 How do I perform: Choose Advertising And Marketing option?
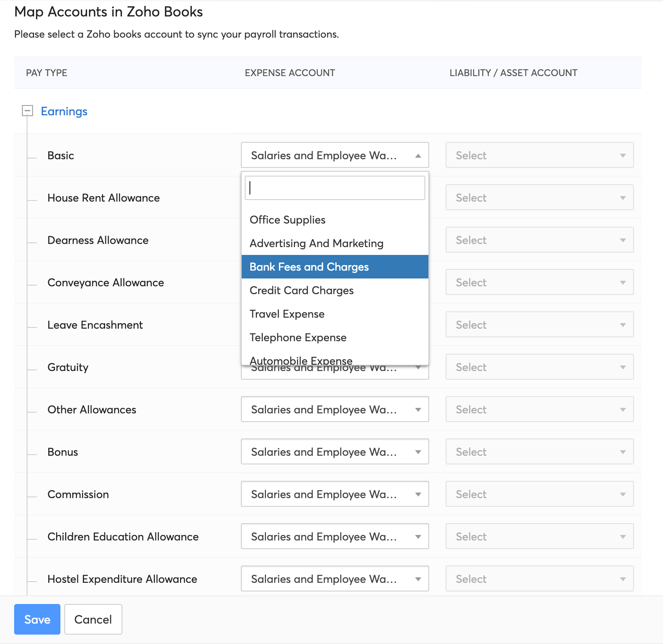(316, 244)
